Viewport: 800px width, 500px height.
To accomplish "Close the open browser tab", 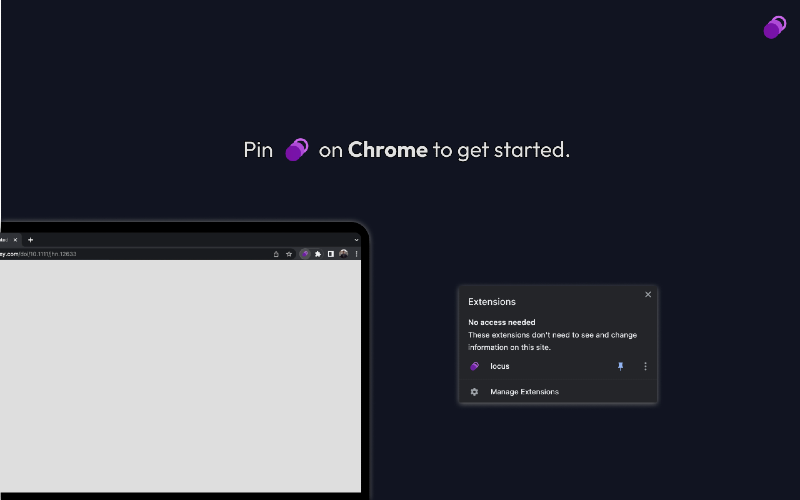I will point(15,240).
